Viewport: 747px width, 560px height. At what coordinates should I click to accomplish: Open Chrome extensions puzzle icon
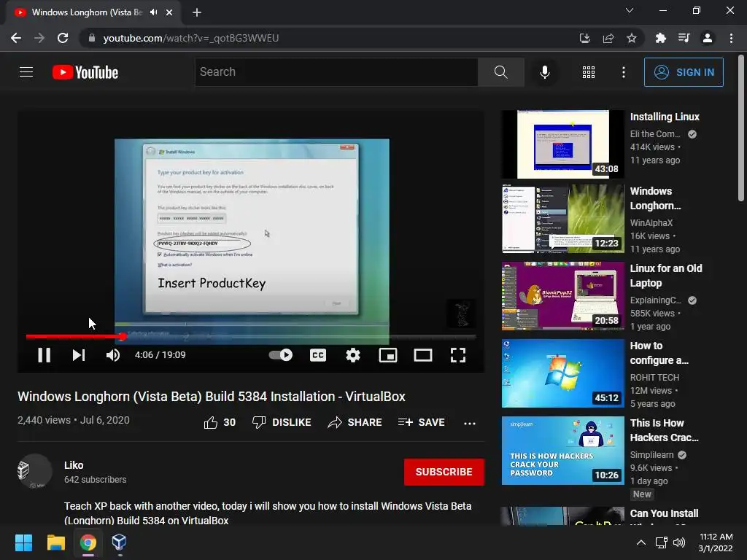[660, 38]
